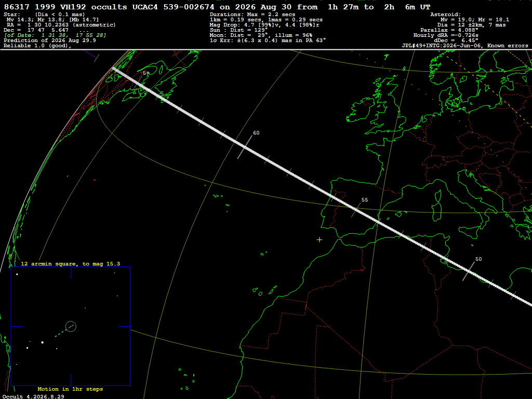This screenshot has width=532, height=399.
Task: Click the Moon distance and illumination line
Action: pos(261,35)
